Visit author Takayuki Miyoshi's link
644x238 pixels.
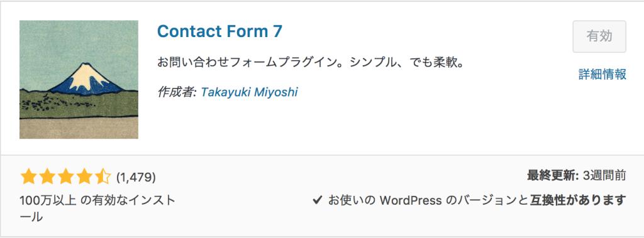pyautogui.click(x=249, y=92)
